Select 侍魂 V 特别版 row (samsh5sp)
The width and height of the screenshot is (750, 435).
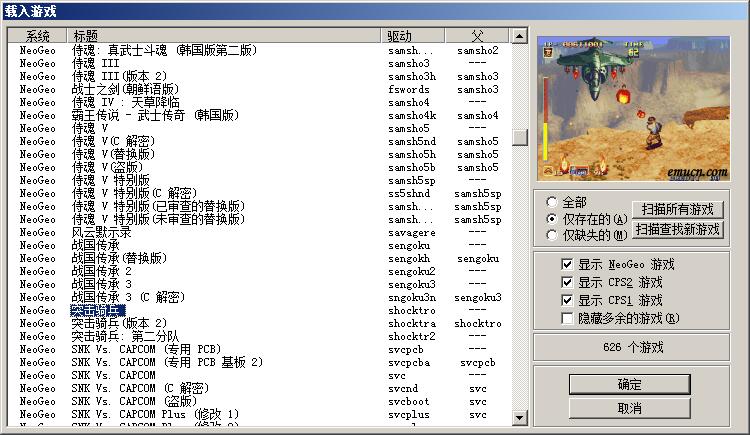(259, 180)
